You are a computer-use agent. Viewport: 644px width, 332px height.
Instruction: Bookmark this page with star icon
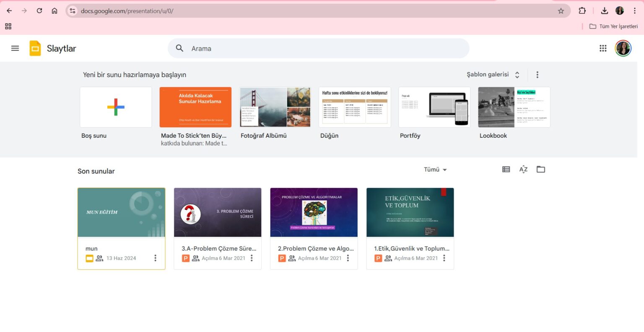561,11
